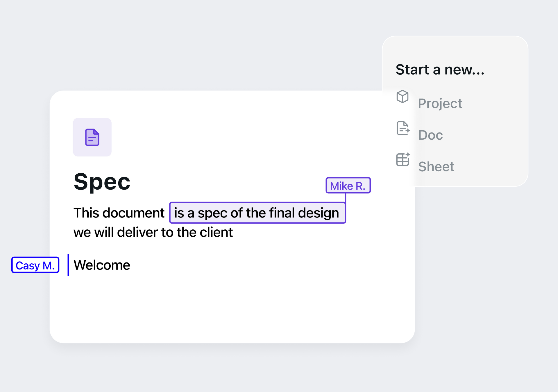Click the Spec document title
The width and height of the screenshot is (558, 392).
tap(102, 182)
